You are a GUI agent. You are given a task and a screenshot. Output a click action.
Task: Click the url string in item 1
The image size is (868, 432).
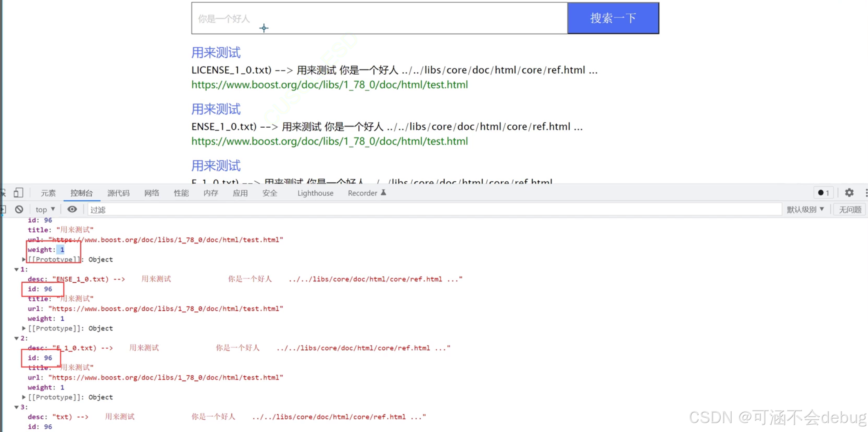point(166,309)
